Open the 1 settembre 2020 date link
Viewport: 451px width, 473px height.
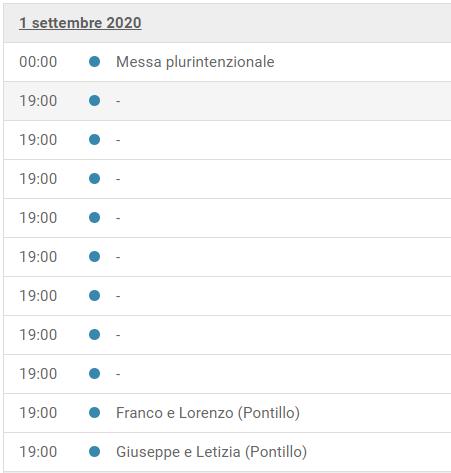(x=80, y=23)
